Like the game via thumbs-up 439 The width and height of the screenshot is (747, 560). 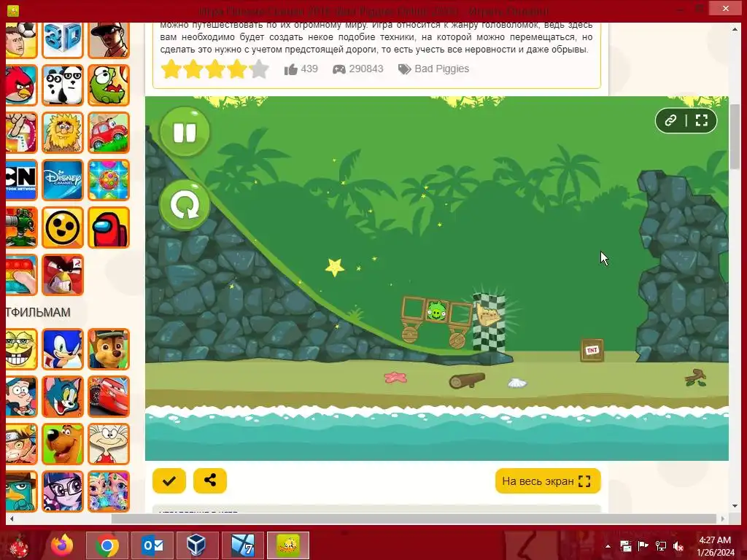tap(301, 69)
